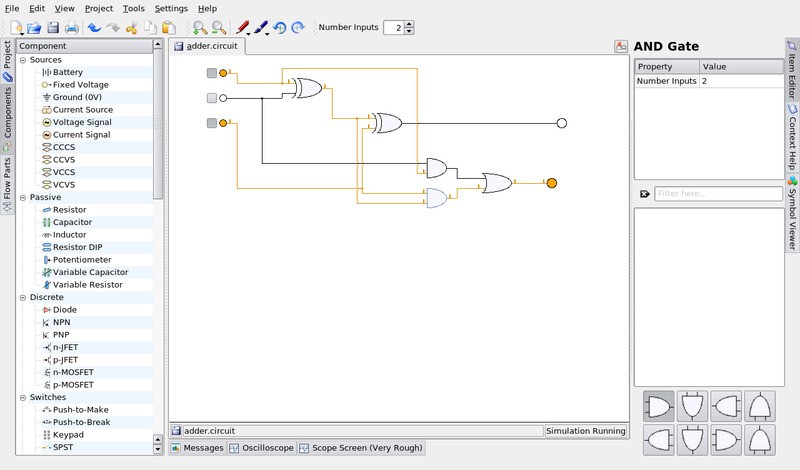Select the Capacitor component in list
Image resolution: width=800 pixels, height=470 pixels.
(x=72, y=222)
